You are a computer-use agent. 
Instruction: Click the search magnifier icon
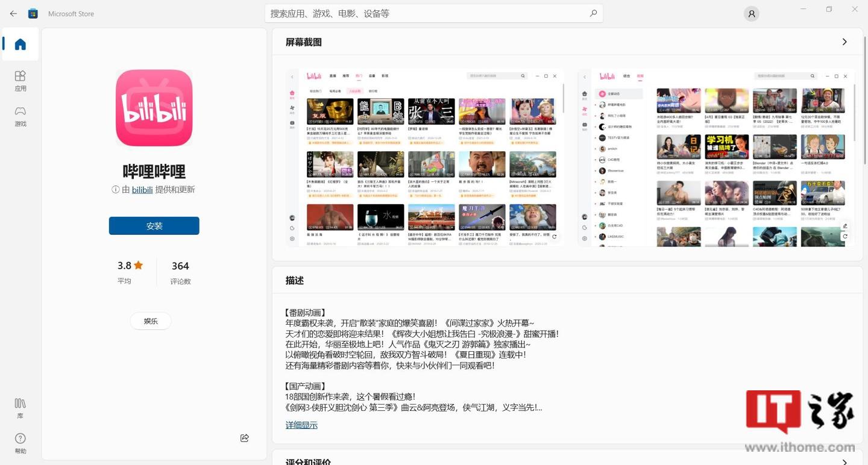pos(593,13)
